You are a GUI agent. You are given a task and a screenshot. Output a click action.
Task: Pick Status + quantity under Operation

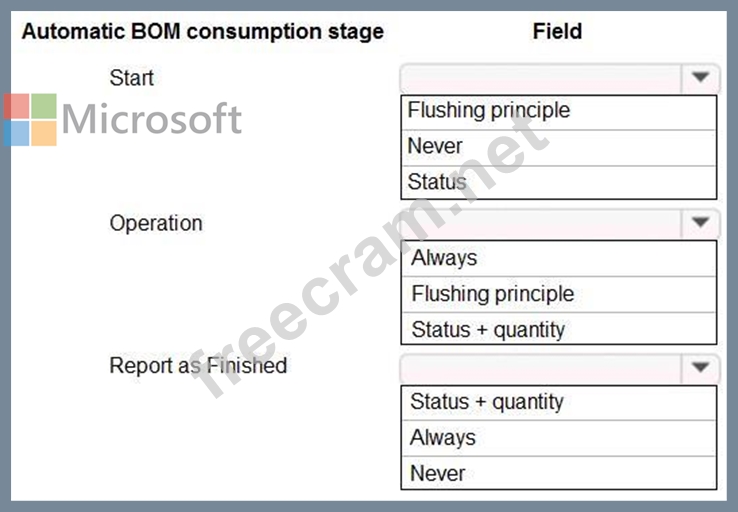559,328
